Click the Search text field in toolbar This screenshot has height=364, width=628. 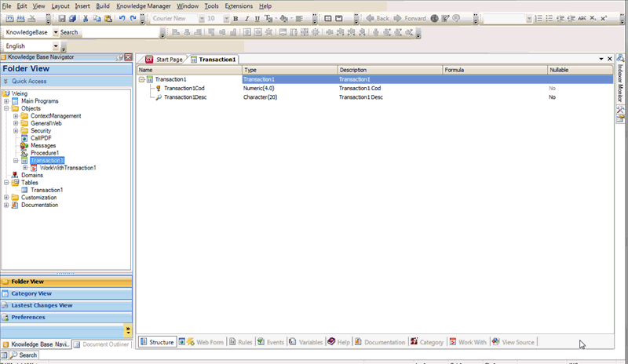[x=120, y=32]
